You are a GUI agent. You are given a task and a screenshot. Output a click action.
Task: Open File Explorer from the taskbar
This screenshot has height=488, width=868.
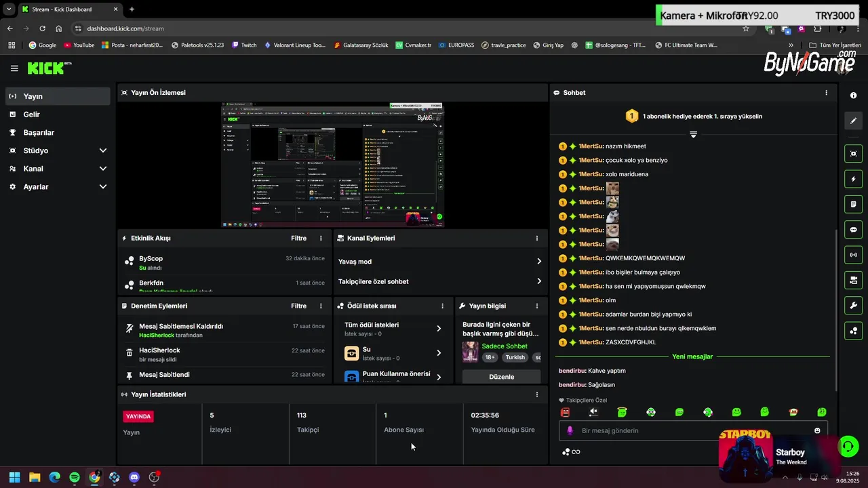coord(35,477)
